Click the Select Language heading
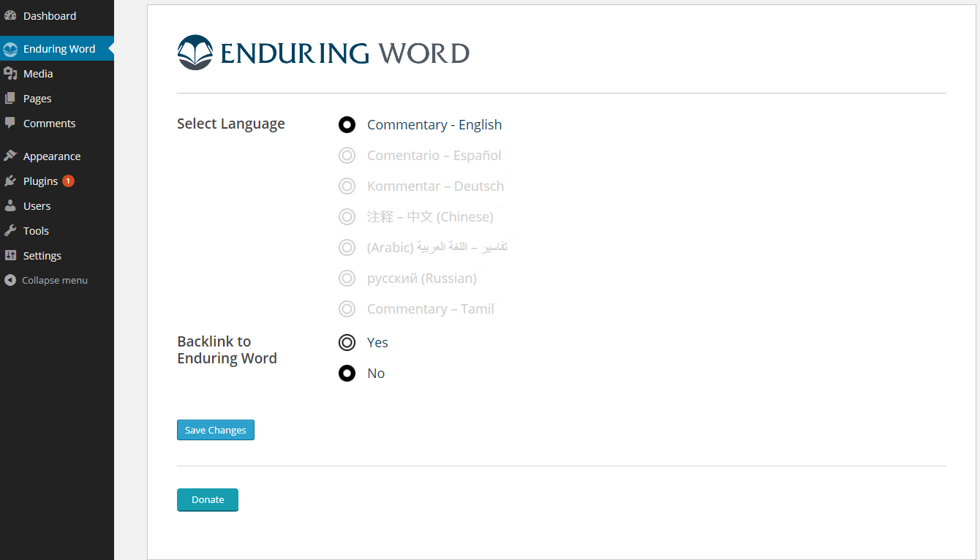The width and height of the screenshot is (980, 560). click(x=231, y=124)
